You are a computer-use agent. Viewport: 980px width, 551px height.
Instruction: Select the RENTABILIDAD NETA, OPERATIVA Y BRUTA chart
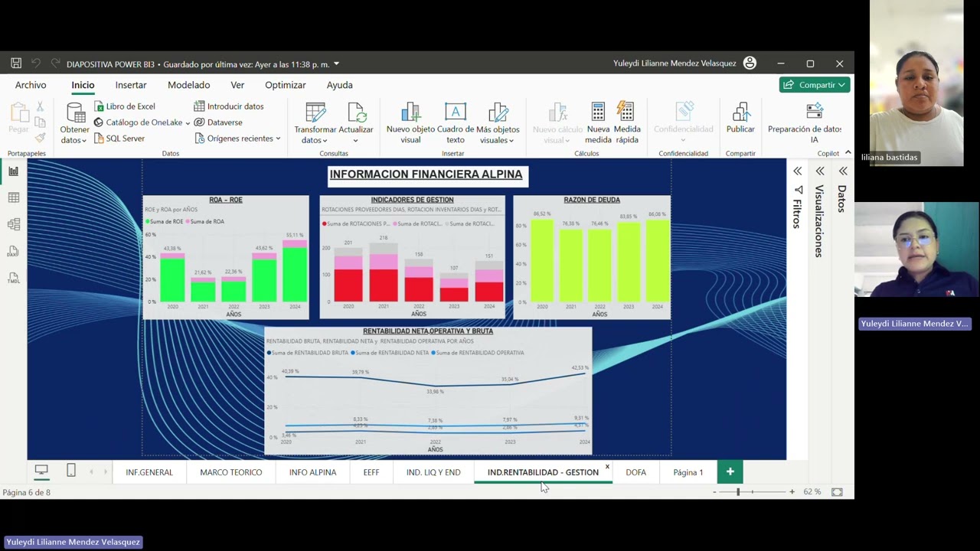428,390
